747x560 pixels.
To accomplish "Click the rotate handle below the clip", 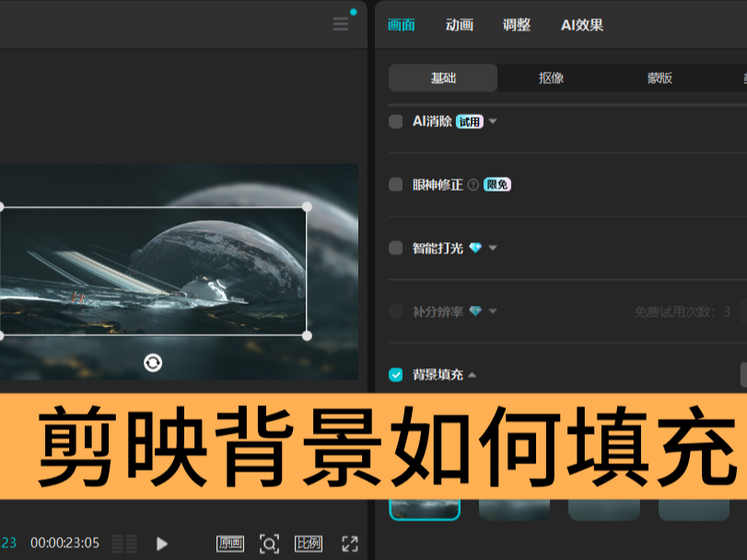I will pos(153,363).
